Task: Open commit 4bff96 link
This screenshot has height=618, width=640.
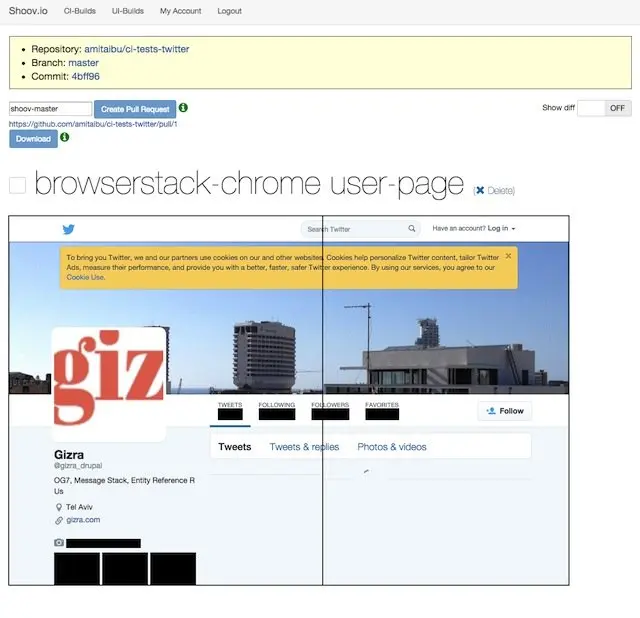Action: [x=86, y=76]
